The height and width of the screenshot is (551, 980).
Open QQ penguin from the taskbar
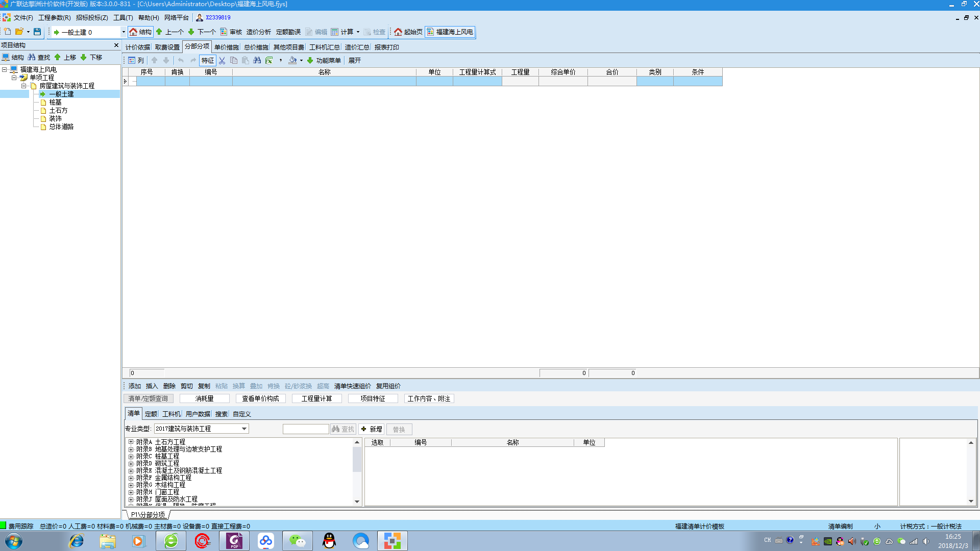pos(329,541)
